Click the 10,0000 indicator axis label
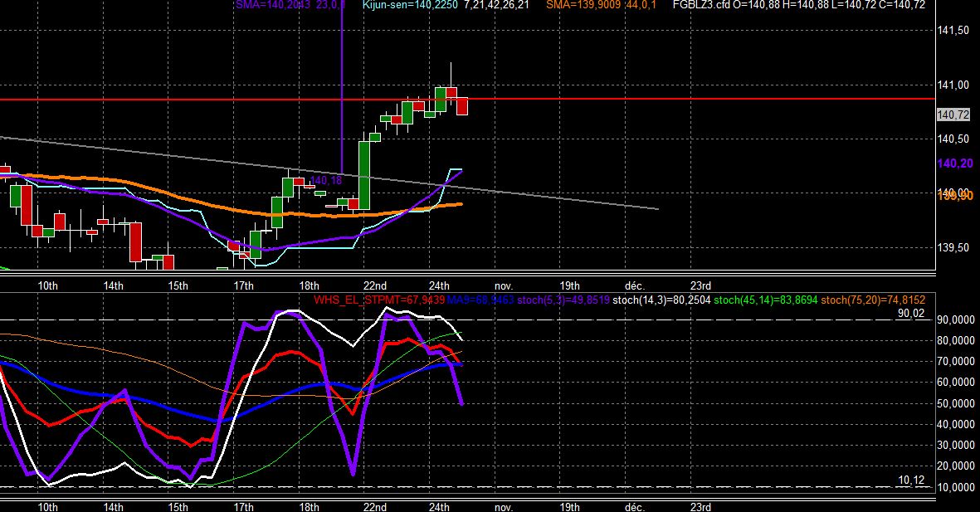The height and width of the screenshot is (512, 980). [x=955, y=487]
